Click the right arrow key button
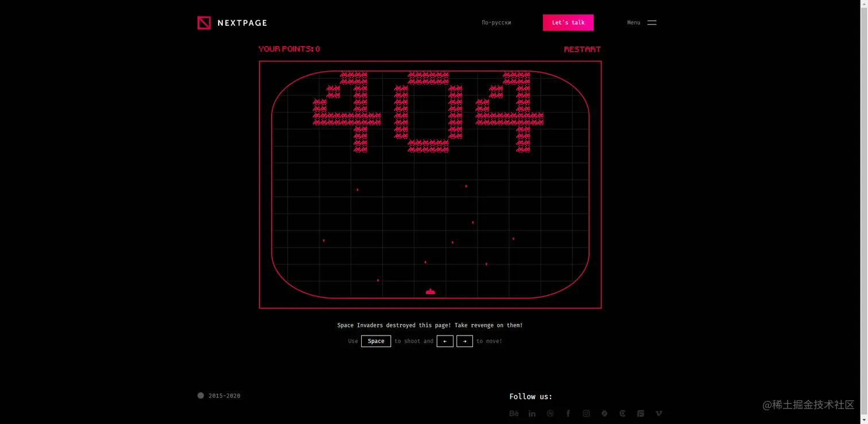 [464, 341]
